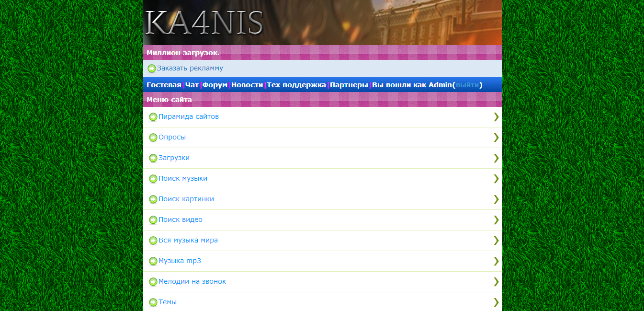Click the green arrow icon beside Музыка mp3

click(x=153, y=261)
